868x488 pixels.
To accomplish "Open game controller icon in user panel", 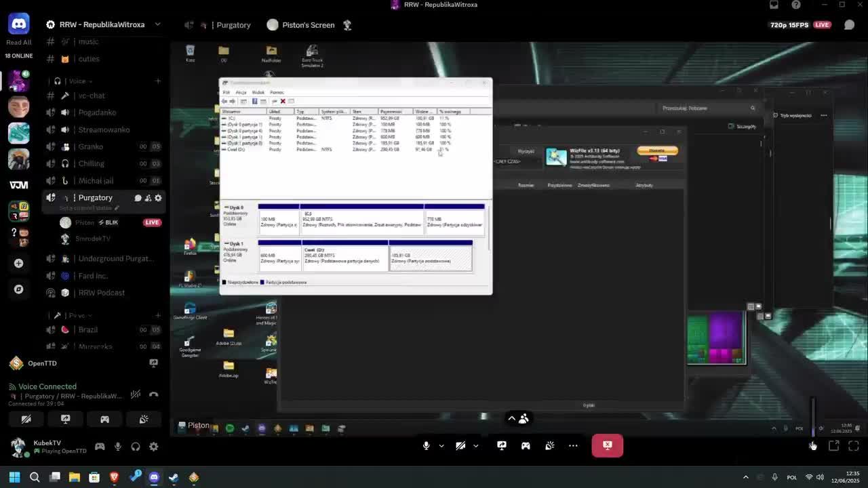I will (x=100, y=447).
